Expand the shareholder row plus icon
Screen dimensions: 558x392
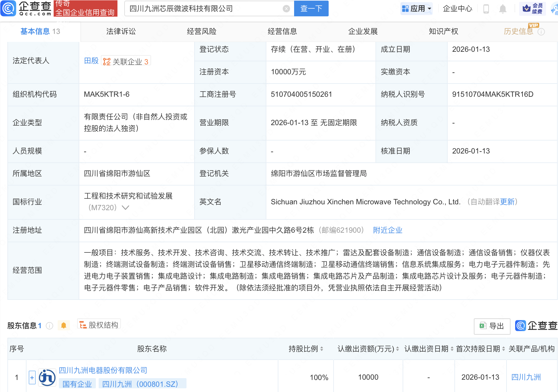click(x=32, y=378)
